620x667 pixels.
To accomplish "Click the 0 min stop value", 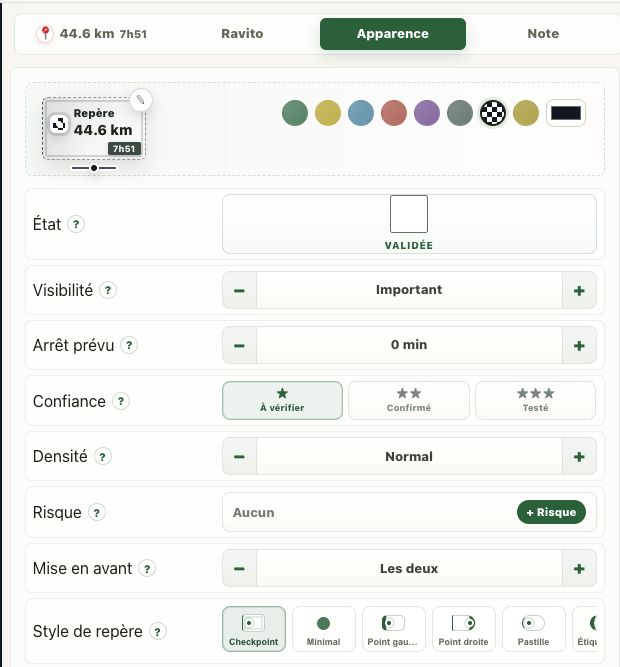I will pos(409,345).
